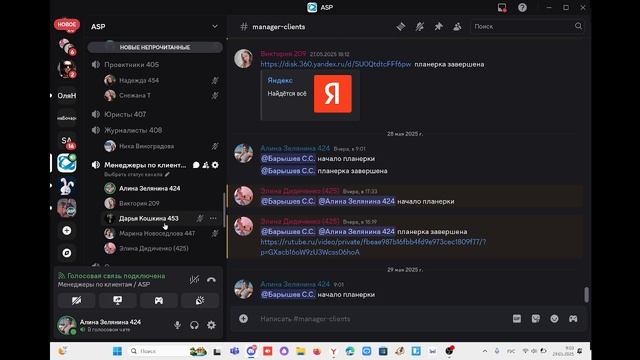Join the Проектники 405 voice channel
This screenshot has height=360, width=640.
(131, 64)
